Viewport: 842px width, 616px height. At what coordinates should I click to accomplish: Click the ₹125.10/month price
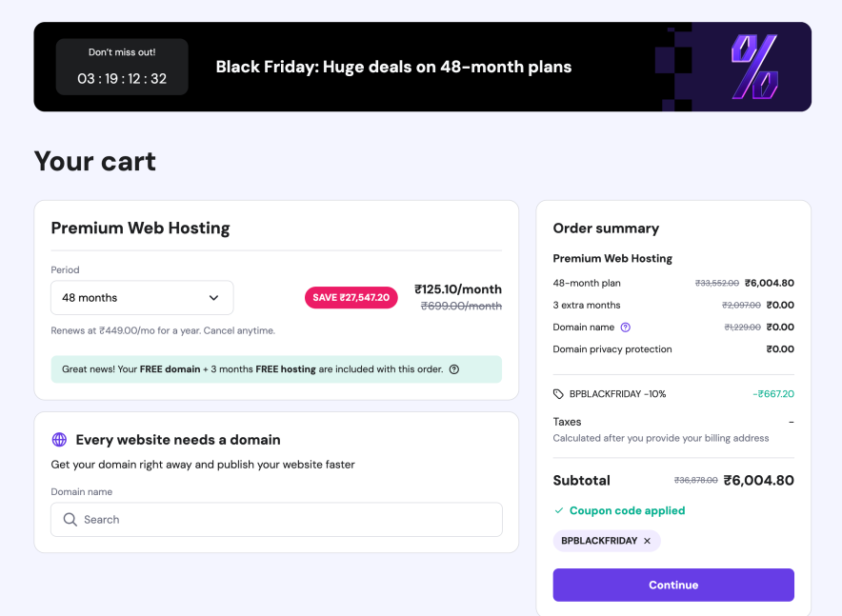pos(457,289)
